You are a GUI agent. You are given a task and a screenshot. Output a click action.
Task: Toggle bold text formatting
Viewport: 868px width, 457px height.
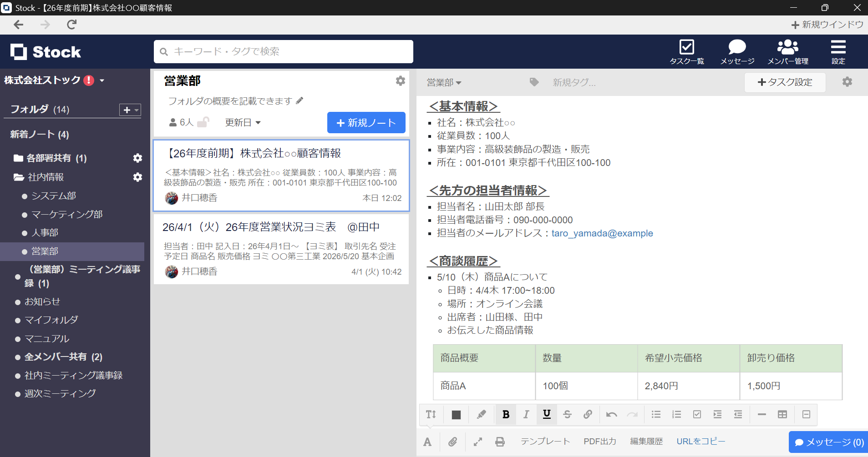point(506,414)
